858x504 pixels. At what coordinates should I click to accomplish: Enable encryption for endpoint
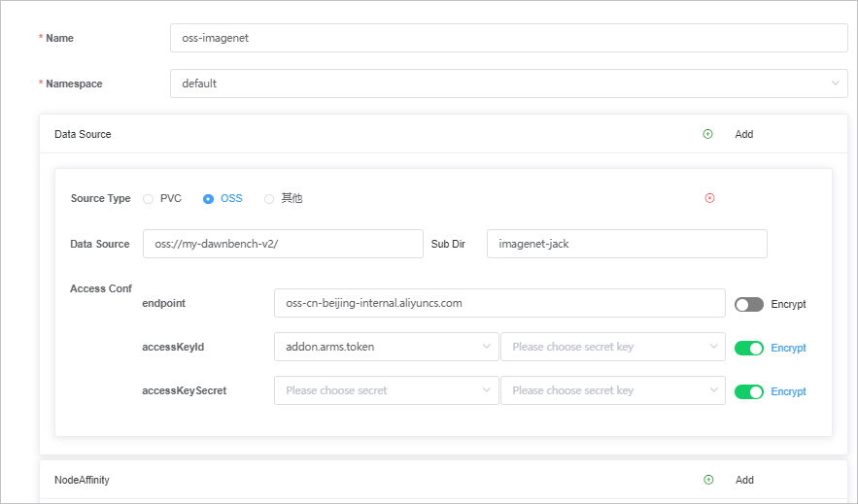pos(749,304)
